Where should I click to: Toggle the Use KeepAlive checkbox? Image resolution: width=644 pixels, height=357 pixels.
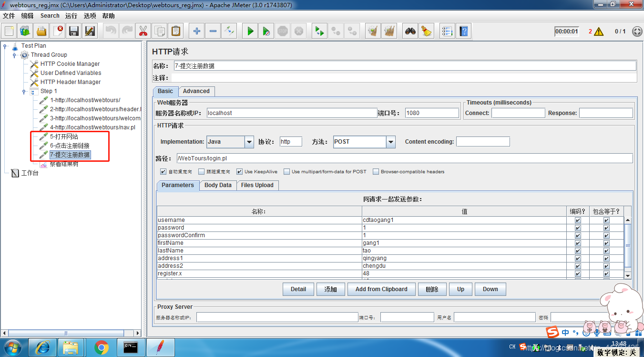coord(240,171)
